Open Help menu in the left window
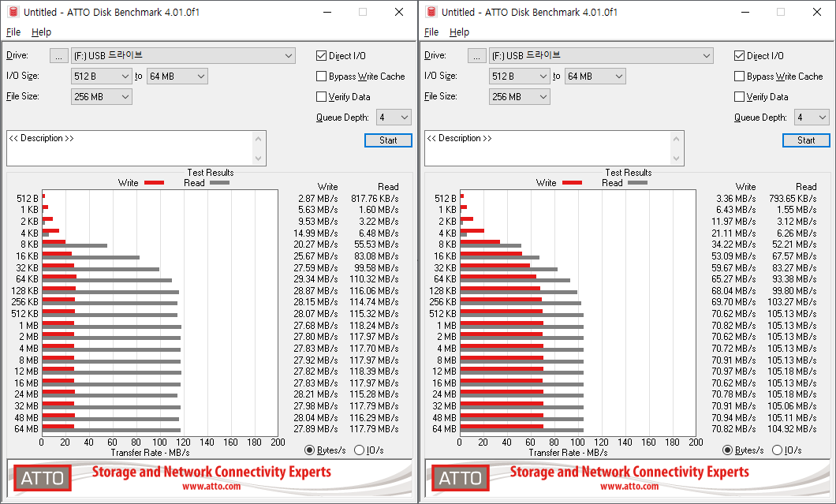 coord(41,32)
